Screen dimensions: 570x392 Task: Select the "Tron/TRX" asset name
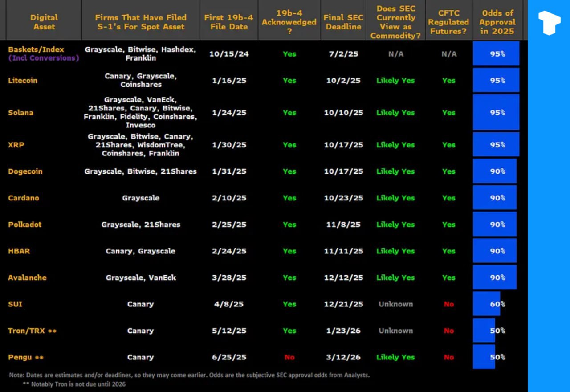[x=26, y=331]
